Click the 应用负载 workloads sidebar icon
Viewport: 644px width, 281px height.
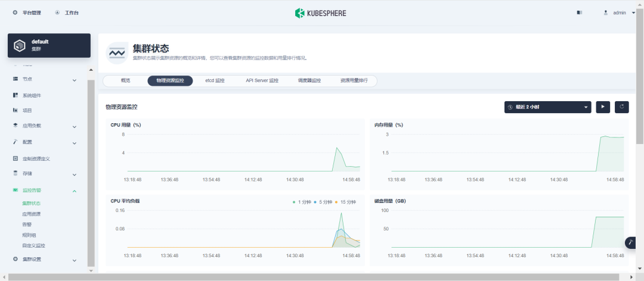point(15,126)
